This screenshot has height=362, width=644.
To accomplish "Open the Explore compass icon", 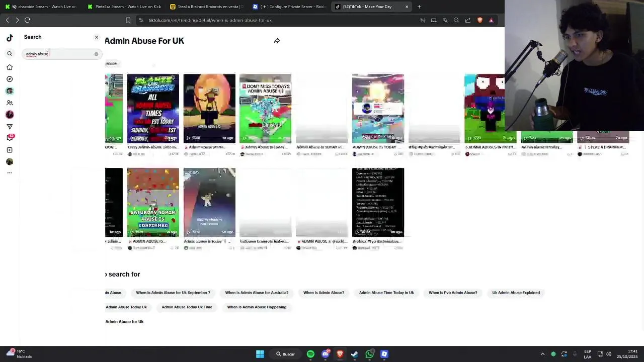I will (x=10, y=79).
